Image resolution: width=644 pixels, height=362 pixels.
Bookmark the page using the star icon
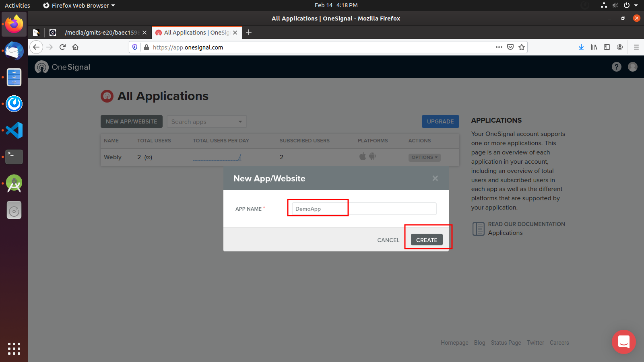521,47
